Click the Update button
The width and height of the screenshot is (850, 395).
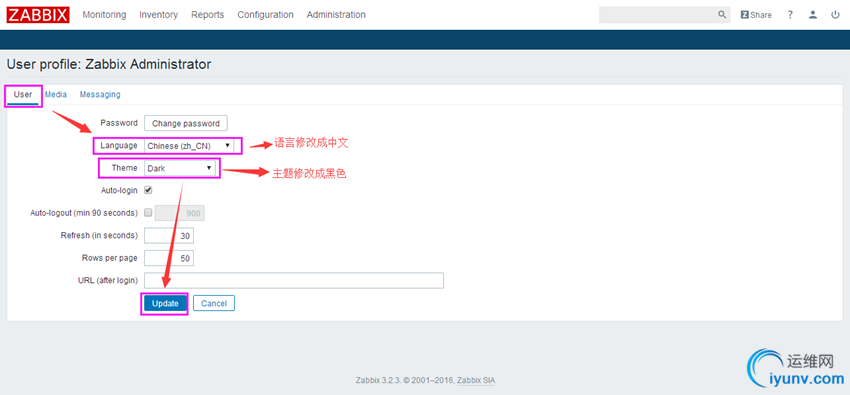pyautogui.click(x=165, y=303)
